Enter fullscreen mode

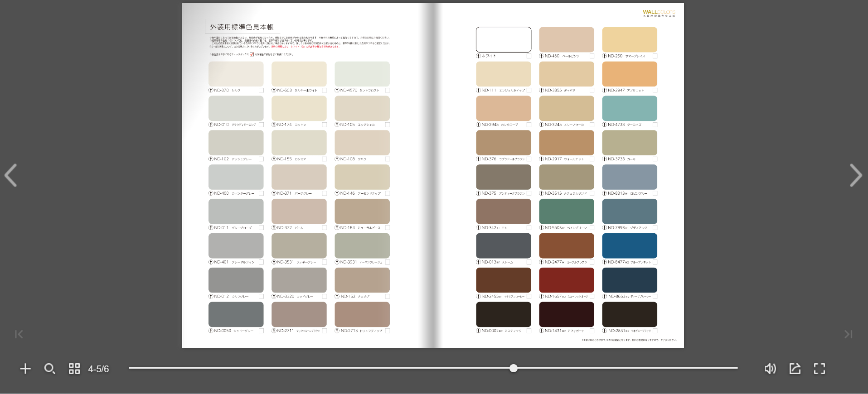coord(819,369)
